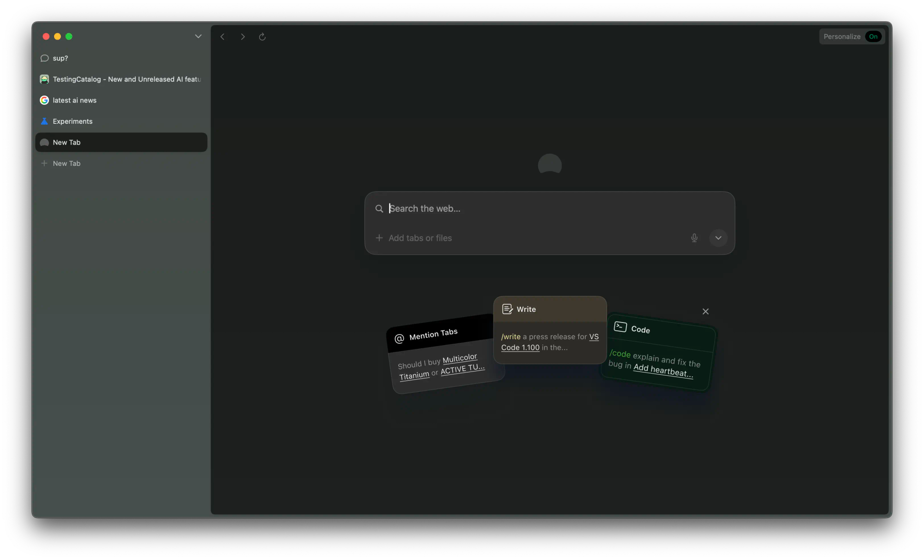Open the VS Code 1.100 link

[x=520, y=347]
